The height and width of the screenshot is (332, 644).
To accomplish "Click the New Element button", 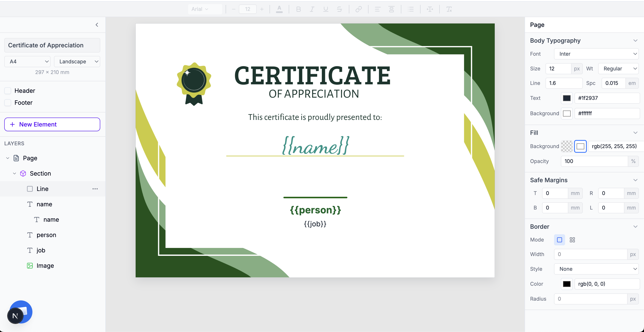I will click(x=52, y=124).
